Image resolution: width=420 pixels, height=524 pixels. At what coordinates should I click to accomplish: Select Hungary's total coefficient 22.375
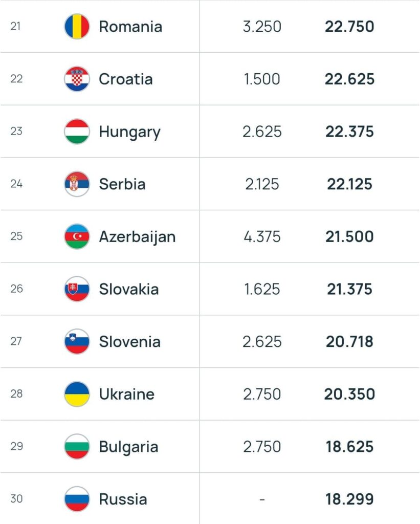pyautogui.click(x=349, y=132)
